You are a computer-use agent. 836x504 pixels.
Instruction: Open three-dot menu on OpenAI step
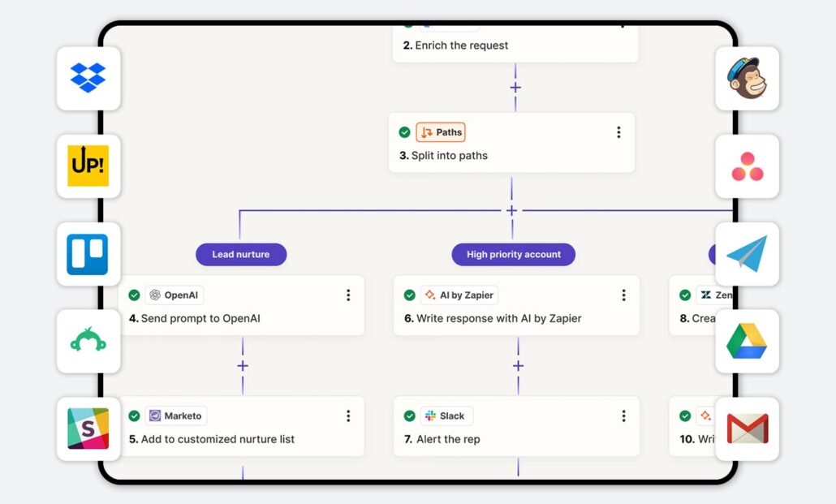(x=348, y=295)
